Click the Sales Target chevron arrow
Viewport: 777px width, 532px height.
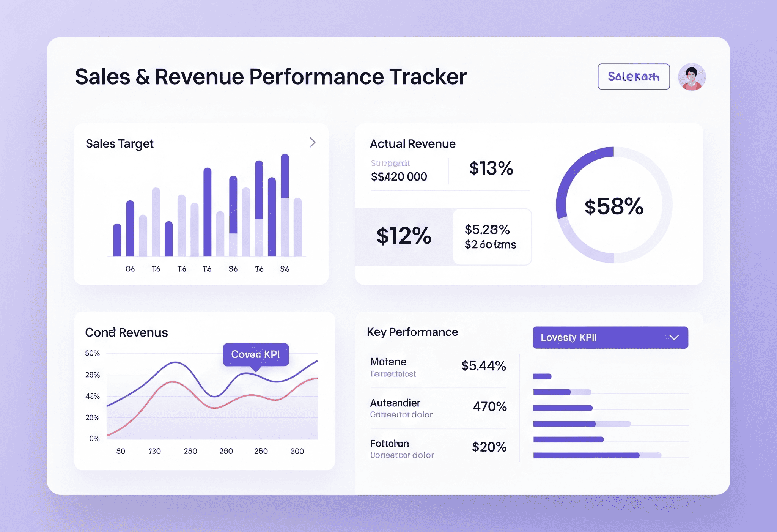pos(312,142)
